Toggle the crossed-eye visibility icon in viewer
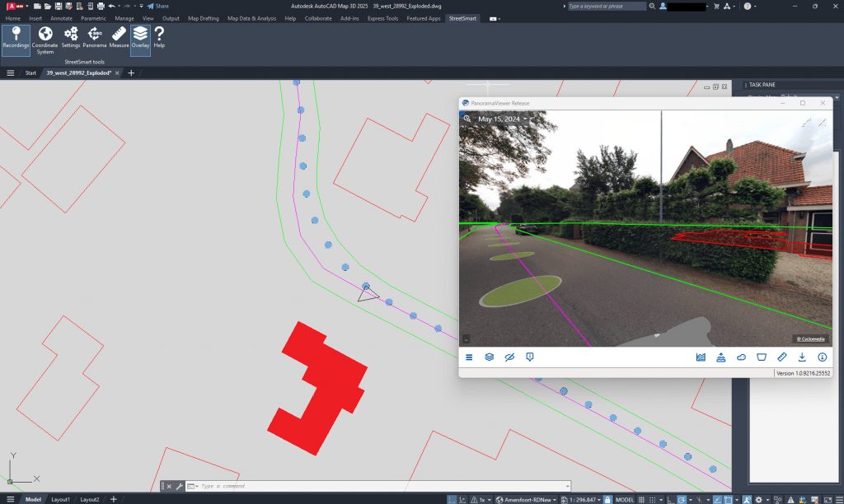 click(x=509, y=357)
